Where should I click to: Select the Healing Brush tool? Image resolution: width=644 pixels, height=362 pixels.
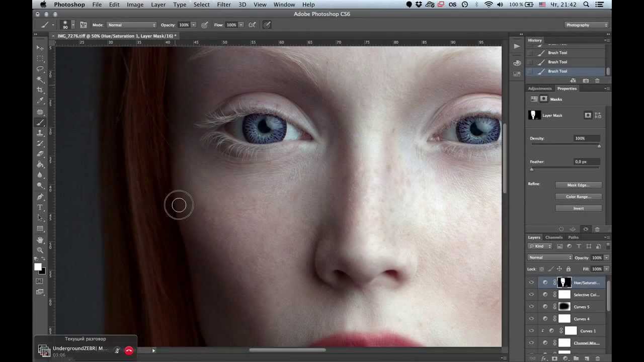pyautogui.click(x=40, y=112)
